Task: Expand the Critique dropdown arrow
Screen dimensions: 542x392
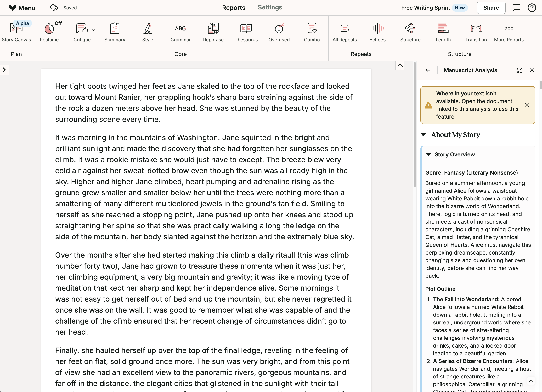Action: pos(94,30)
